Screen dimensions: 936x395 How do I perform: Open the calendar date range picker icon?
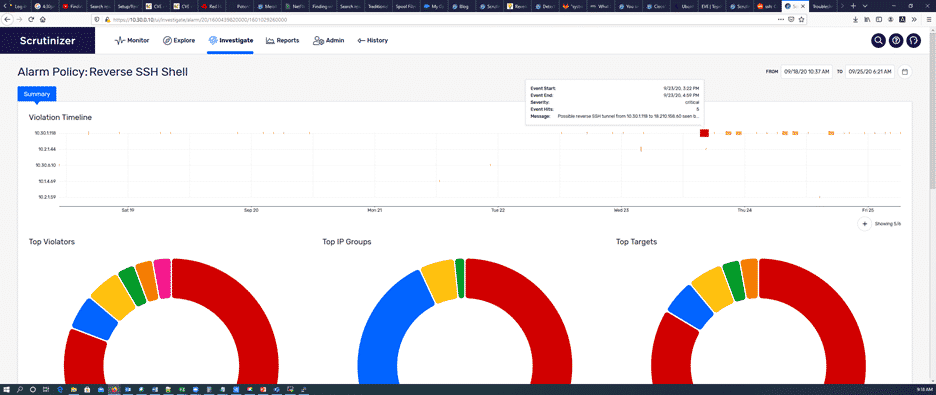tap(904, 72)
